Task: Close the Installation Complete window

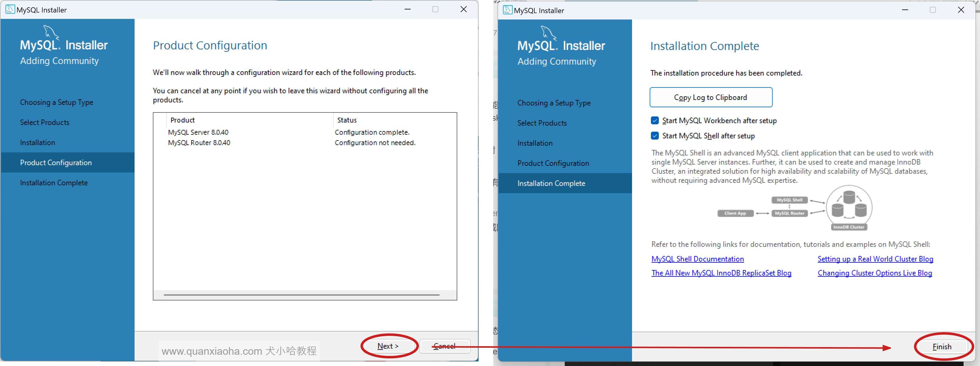Action: pyautogui.click(x=961, y=9)
